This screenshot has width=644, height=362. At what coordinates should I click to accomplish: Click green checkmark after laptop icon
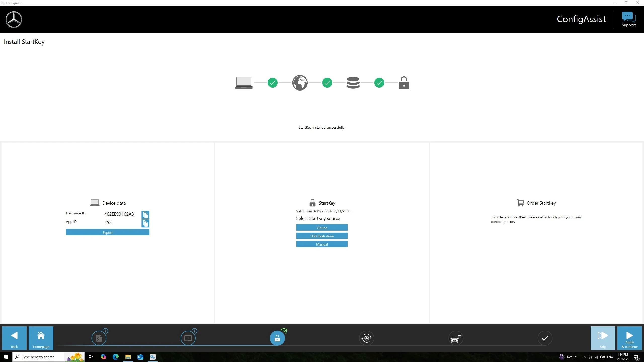(273, 83)
